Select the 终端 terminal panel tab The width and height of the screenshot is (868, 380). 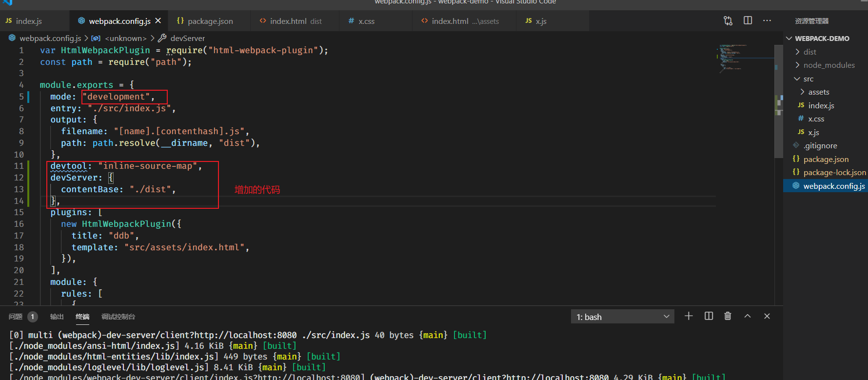click(x=82, y=317)
